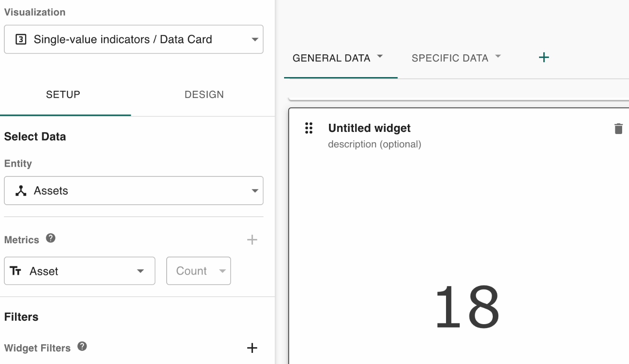Viewport: 629px width, 364px height.
Task: Open the Asset metric field dropdown
Action: click(140, 271)
